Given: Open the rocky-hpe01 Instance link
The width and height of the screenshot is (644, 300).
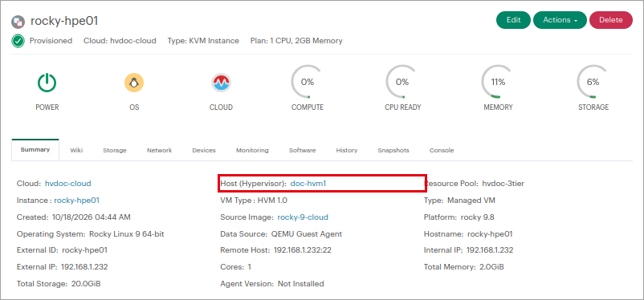Looking at the screenshot, I should coord(76,201).
